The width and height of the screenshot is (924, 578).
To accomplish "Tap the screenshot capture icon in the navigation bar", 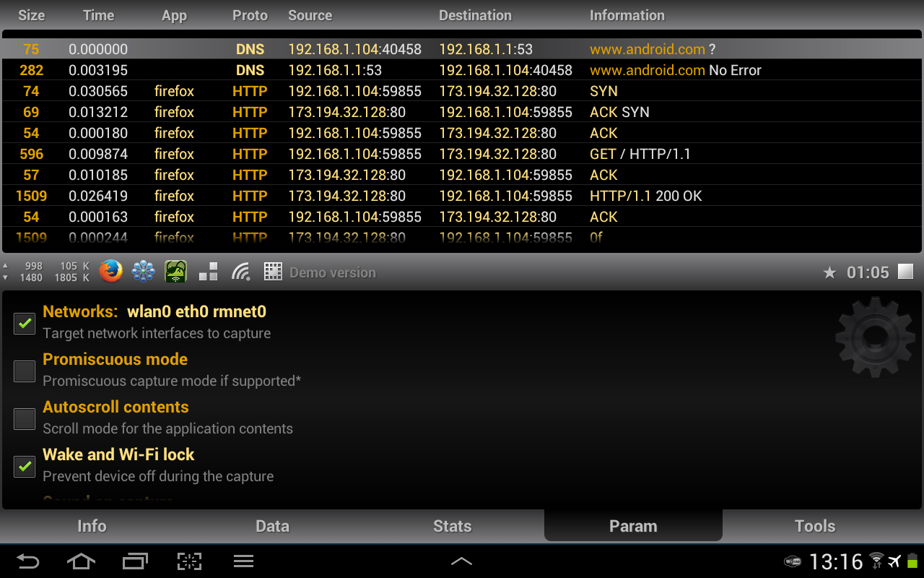I will coord(189,561).
